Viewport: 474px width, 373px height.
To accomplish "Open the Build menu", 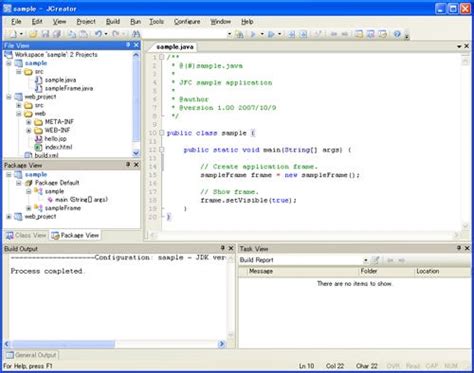I will pyautogui.click(x=113, y=22).
